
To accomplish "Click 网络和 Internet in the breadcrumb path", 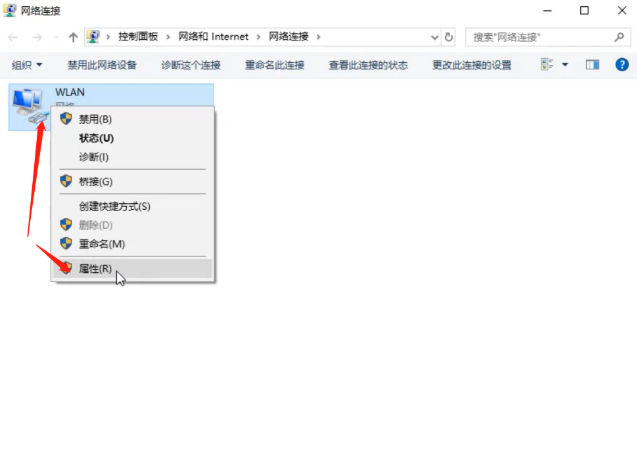I will tap(214, 37).
